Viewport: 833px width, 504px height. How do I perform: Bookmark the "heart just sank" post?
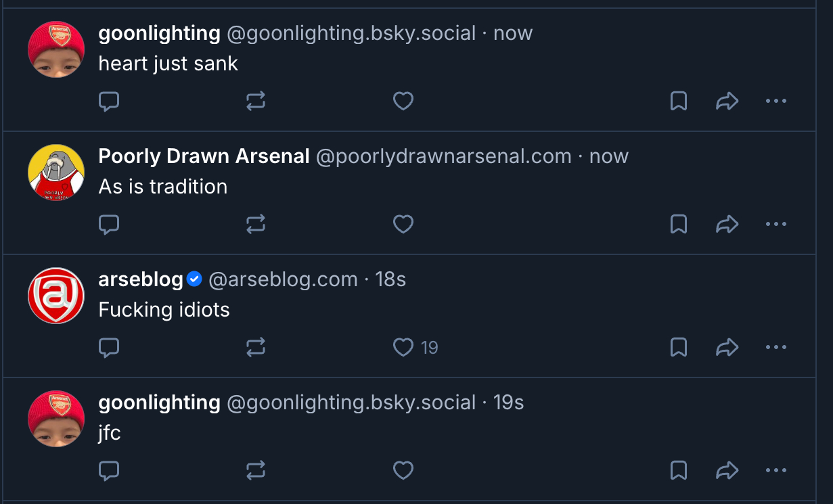point(679,101)
